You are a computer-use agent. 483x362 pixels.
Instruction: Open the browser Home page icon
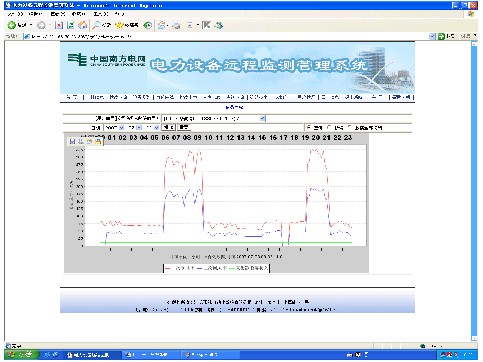tap(83, 25)
